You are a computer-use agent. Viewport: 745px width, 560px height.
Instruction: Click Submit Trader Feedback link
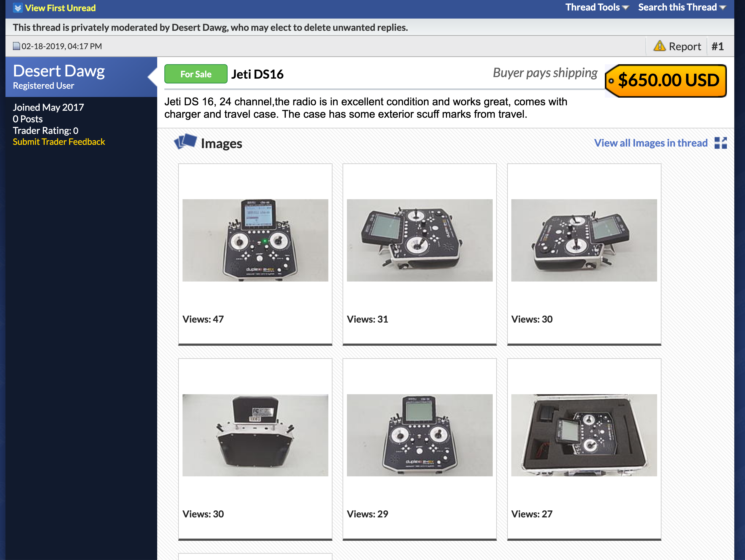coord(59,142)
